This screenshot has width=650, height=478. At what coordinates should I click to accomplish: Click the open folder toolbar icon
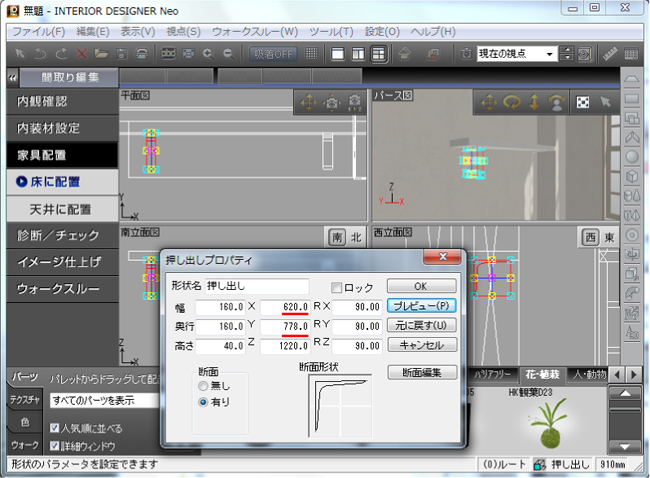coord(101,53)
